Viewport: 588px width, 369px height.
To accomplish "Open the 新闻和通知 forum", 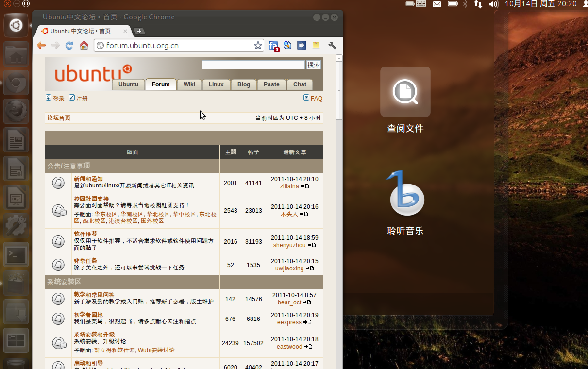I will coord(88,179).
